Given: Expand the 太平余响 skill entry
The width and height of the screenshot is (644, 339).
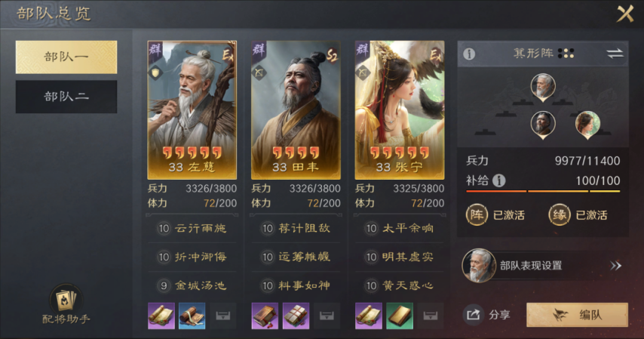Looking at the screenshot, I should click(399, 228).
